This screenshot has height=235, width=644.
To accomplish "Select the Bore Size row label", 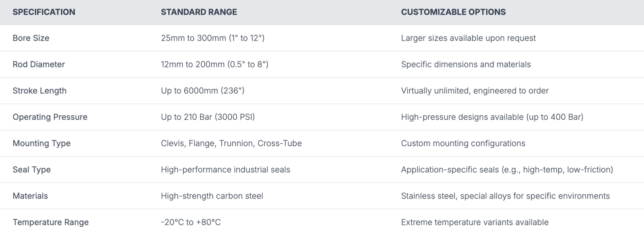I will click(x=31, y=38).
